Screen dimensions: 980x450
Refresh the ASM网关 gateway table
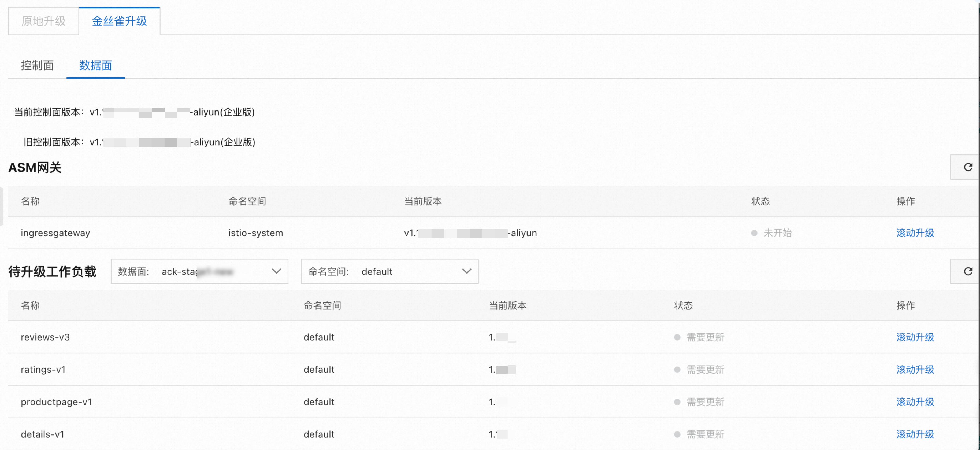[968, 167]
